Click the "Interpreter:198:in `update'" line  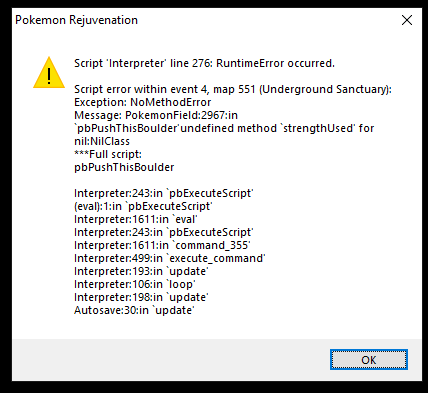(141, 297)
